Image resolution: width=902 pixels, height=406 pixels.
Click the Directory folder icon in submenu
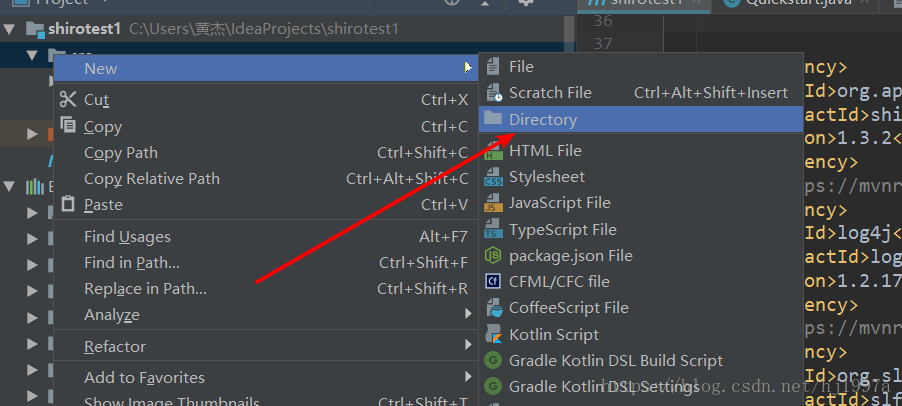(x=493, y=119)
